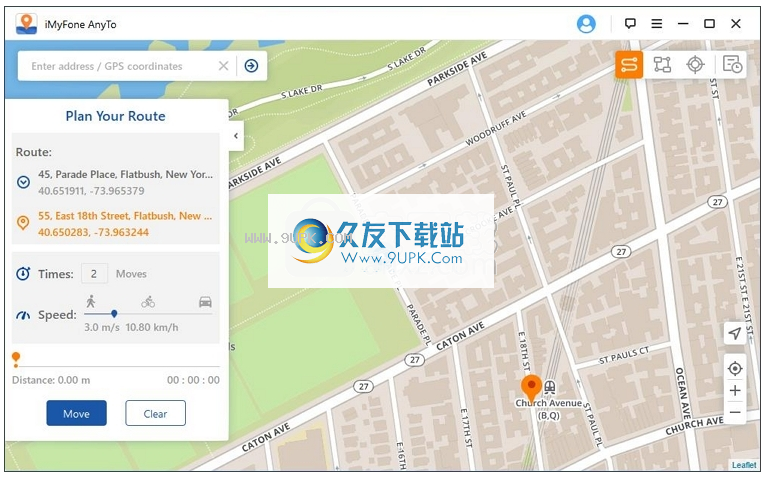Click the start point circle icon
762x482 pixels.
(23, 182)
